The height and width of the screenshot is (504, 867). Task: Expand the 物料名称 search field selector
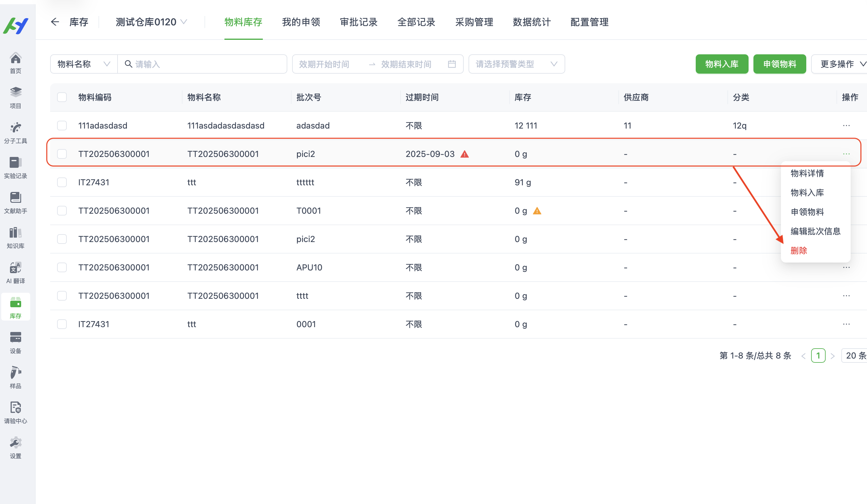pyautogui.click(x=84, y=64)
